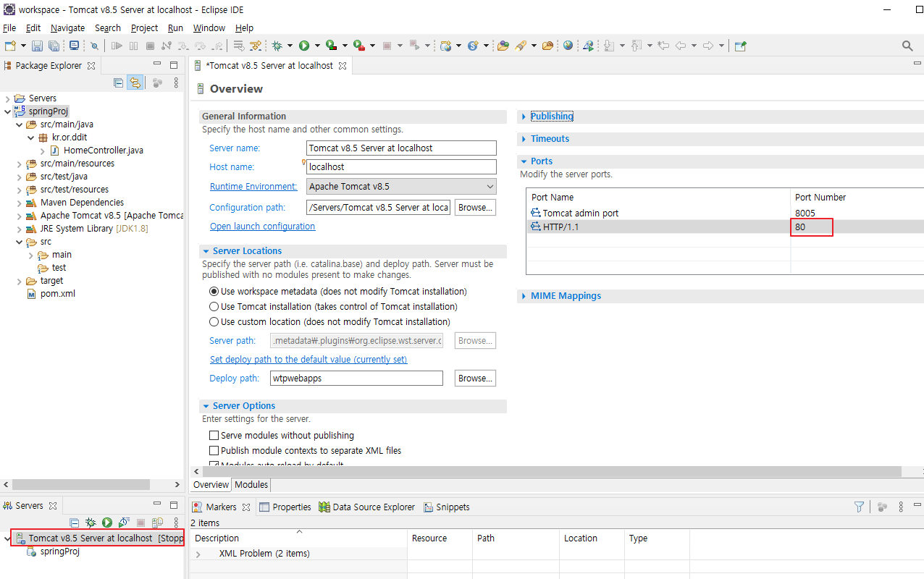Select pom.xml in Package Explorer

(x=58, y=294)
